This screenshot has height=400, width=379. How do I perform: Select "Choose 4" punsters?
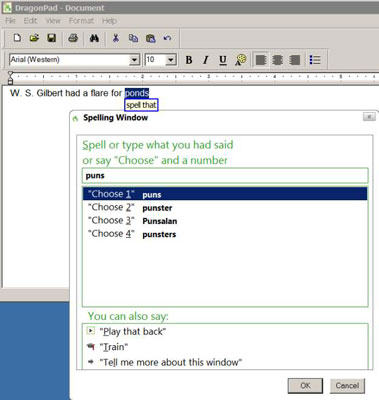(x=225, y=234)
